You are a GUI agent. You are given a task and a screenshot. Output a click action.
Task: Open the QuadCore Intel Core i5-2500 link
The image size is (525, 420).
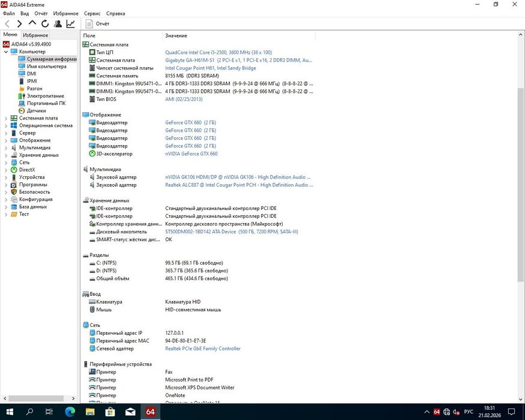click(x=218, y=52)
